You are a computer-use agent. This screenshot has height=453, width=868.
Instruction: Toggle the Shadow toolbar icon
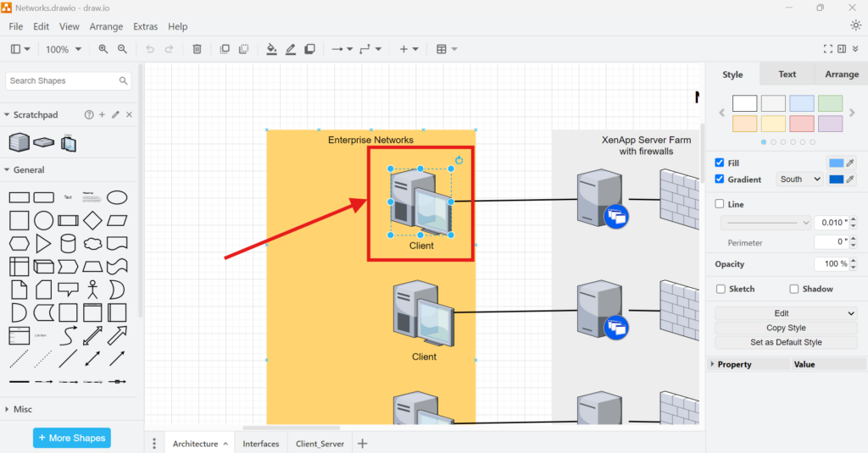pyautogui.click(x=309, y=49)
